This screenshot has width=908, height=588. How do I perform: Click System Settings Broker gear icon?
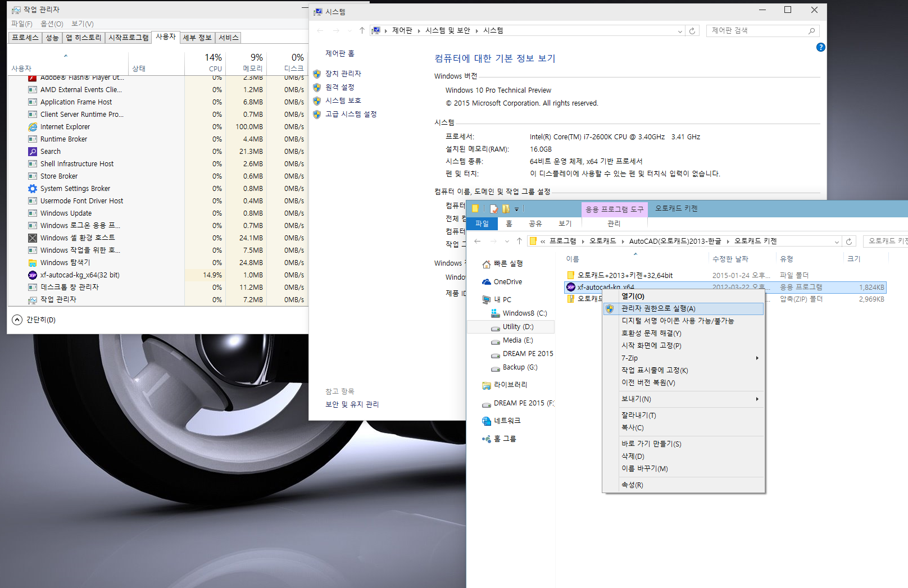33,189
